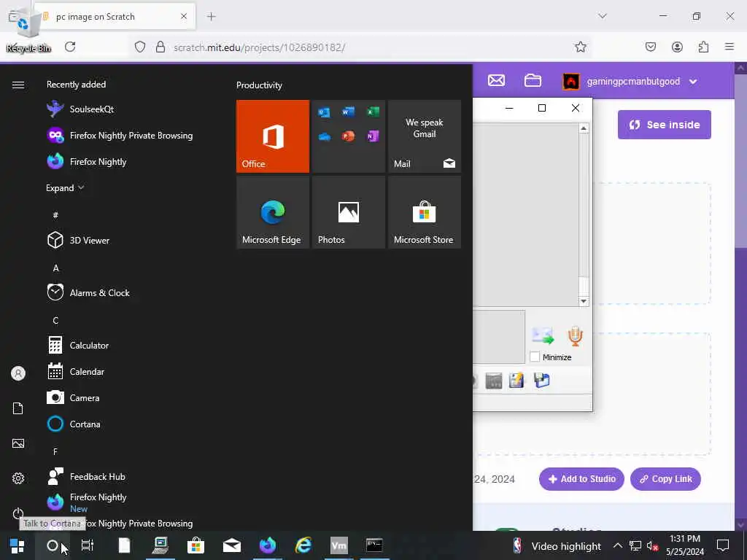Open Scratch messages envelope icon

[x=496, y=80]
